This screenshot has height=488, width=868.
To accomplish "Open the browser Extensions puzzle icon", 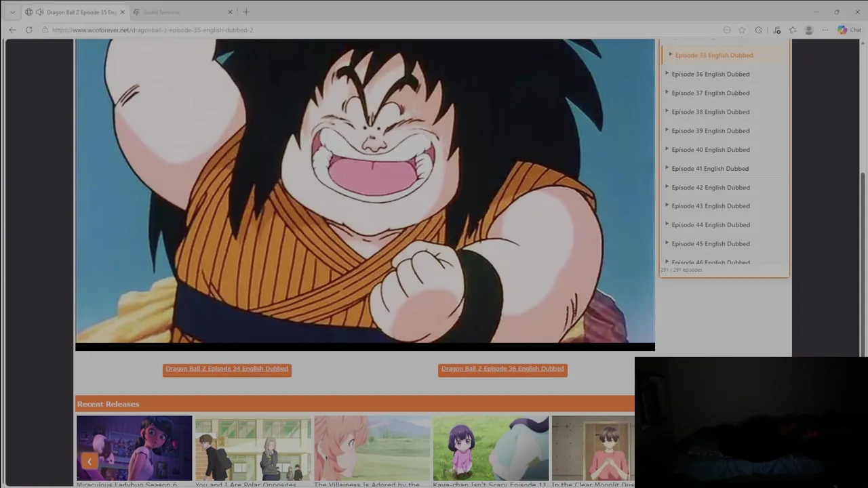I will [x=758, y=30].
